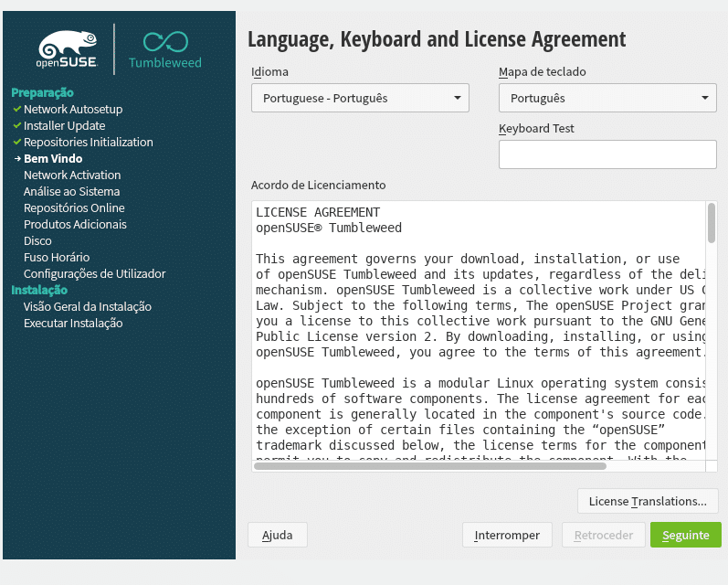Click the Preparação section heading
The height and width of the screenshot is (585, 728).
click(42, 92)
